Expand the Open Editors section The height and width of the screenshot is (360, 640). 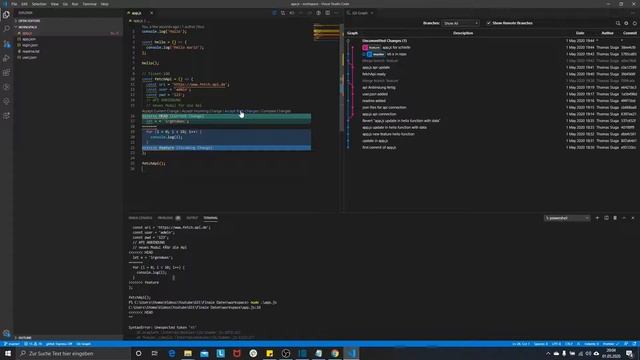pyautogui.click(x=68, y=20)
